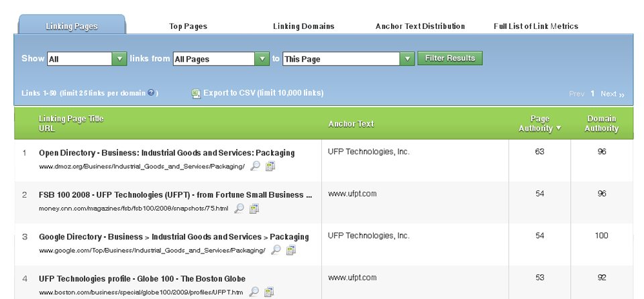The image size is (644, 299).
Task: Click the Anchor Text column header
Action: (x=351, y=123)
